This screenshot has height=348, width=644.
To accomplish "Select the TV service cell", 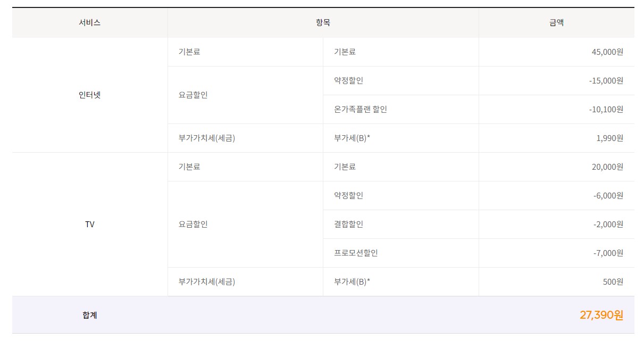I will pos(89,225).
